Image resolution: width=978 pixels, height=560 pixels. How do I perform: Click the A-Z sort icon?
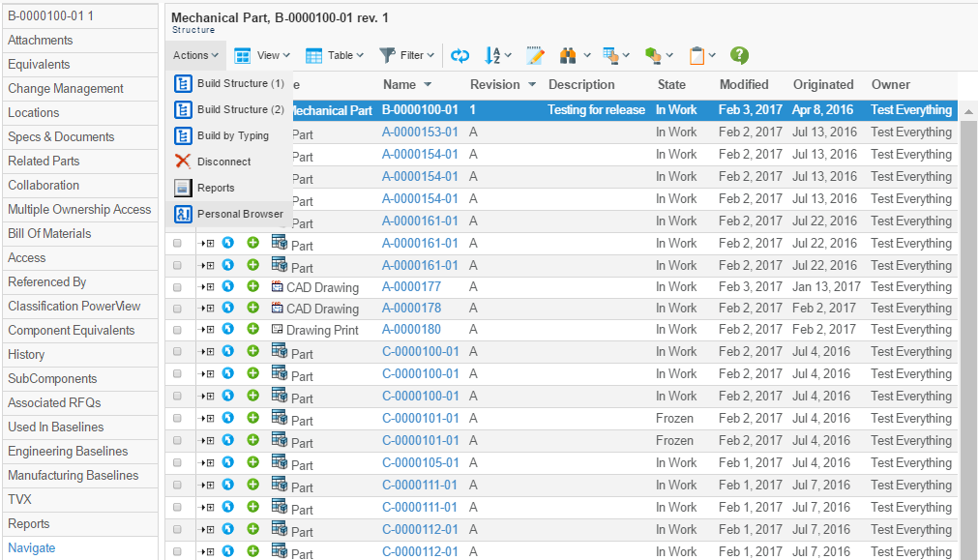(492, 56)
